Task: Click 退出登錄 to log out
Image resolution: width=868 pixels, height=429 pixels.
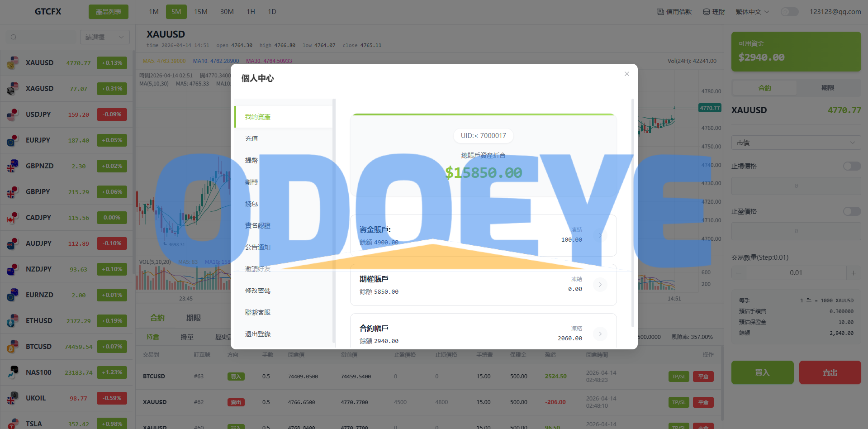Action: click(x=283, y=334)
